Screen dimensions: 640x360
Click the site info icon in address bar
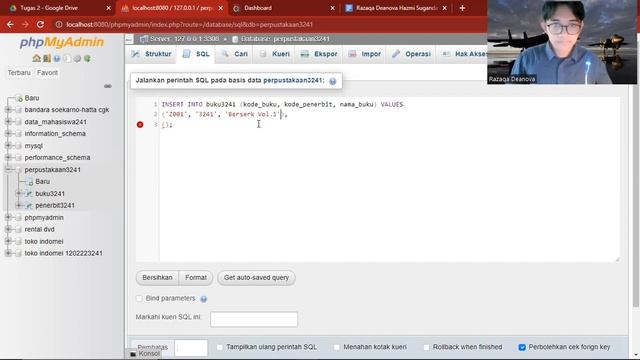tap(59, 24)
